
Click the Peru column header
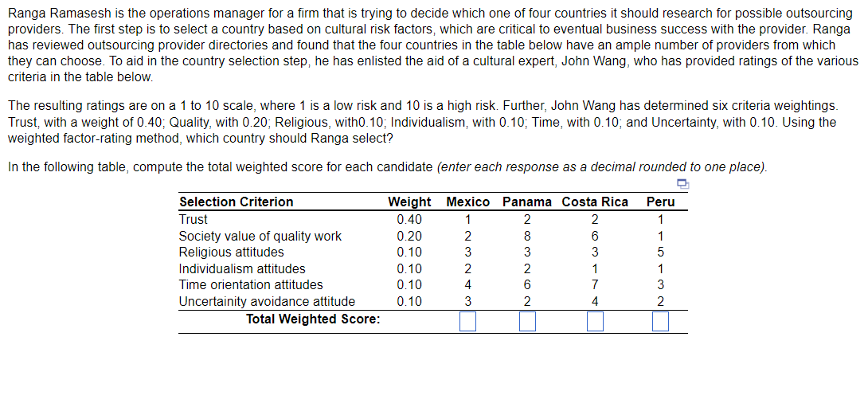(x=660, y=202)
